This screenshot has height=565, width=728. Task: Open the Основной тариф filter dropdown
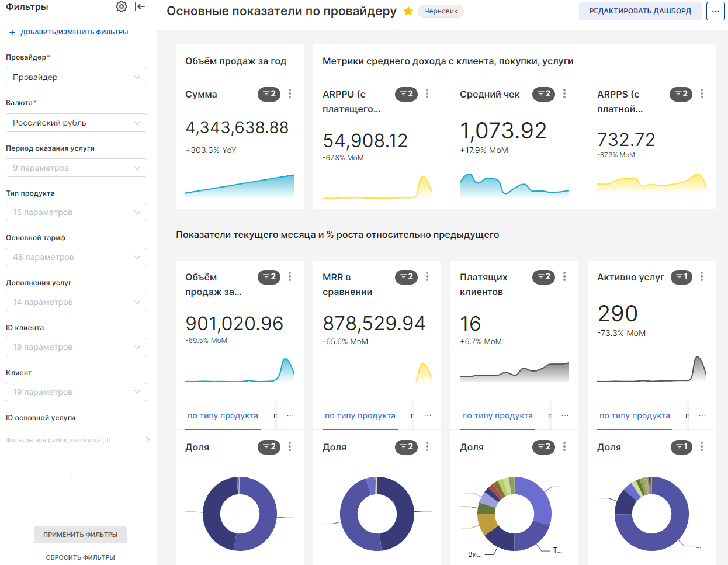76,257
